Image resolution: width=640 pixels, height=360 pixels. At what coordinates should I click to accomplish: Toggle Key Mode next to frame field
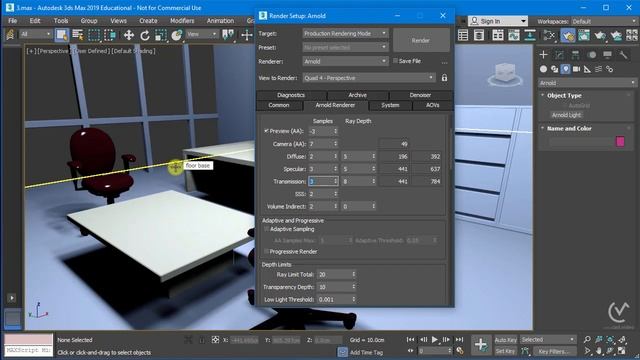coord(411,351)
